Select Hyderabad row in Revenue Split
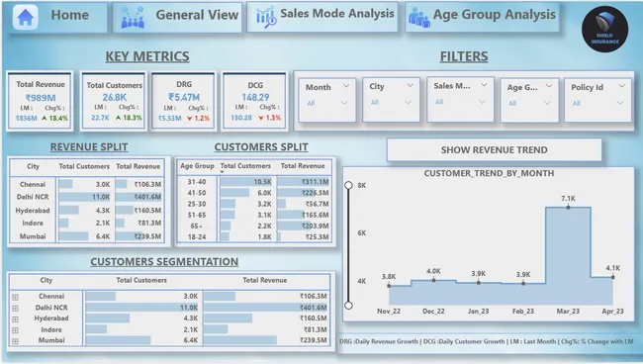643x364 pixels. tap(86, 211)
